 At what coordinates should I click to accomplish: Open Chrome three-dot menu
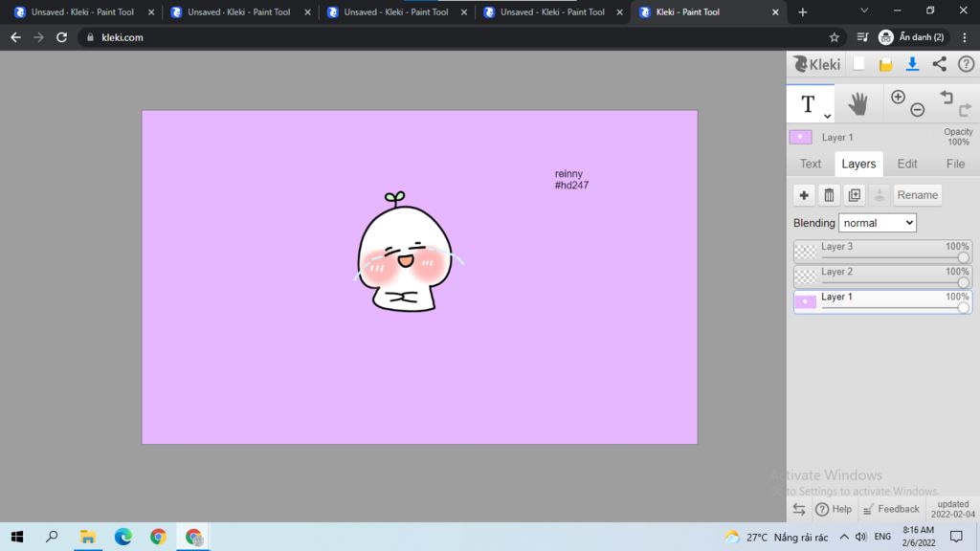click(965, 37)
